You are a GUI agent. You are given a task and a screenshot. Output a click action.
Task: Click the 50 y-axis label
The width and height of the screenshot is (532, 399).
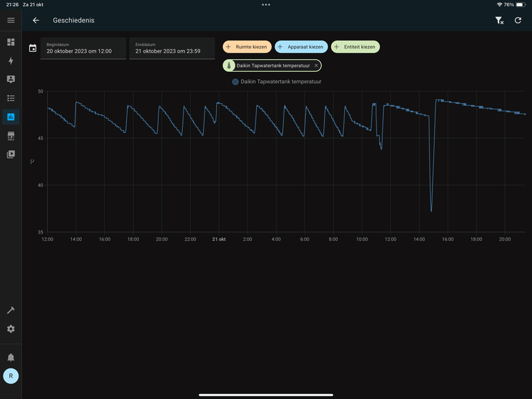click(x=41, y=91)
